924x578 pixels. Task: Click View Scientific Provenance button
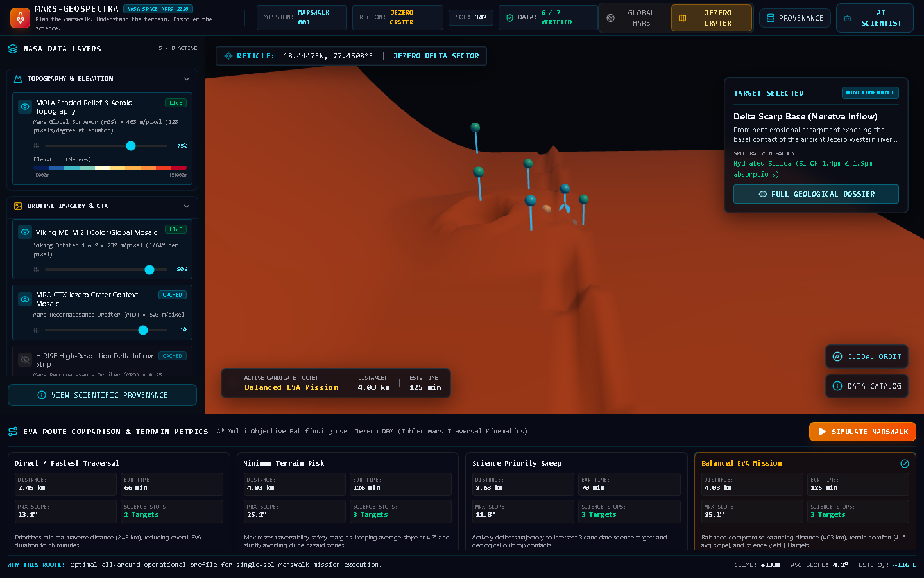(x=102, y=395)
